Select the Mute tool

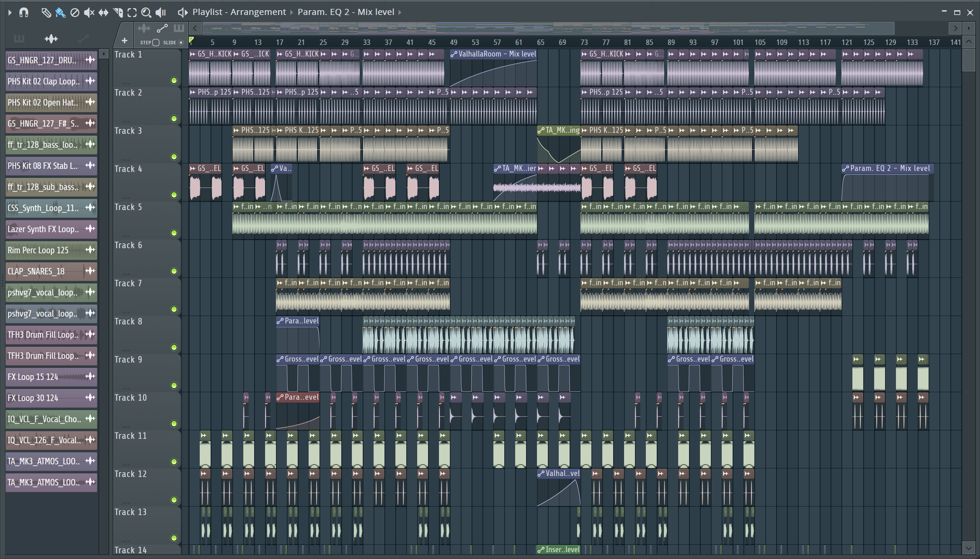tap(89, 13)
